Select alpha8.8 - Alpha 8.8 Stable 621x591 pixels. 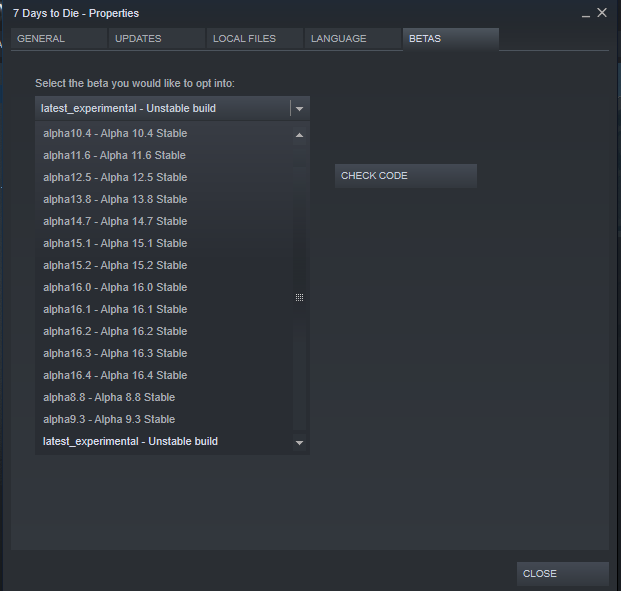click(164, 397)
